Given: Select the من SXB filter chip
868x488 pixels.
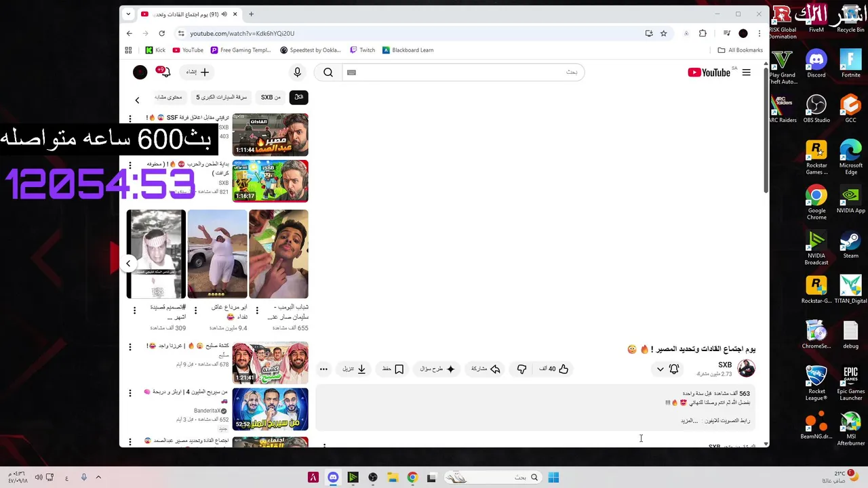Looking at the screenshot, I should pyautogui.click(x=271, y=97).
